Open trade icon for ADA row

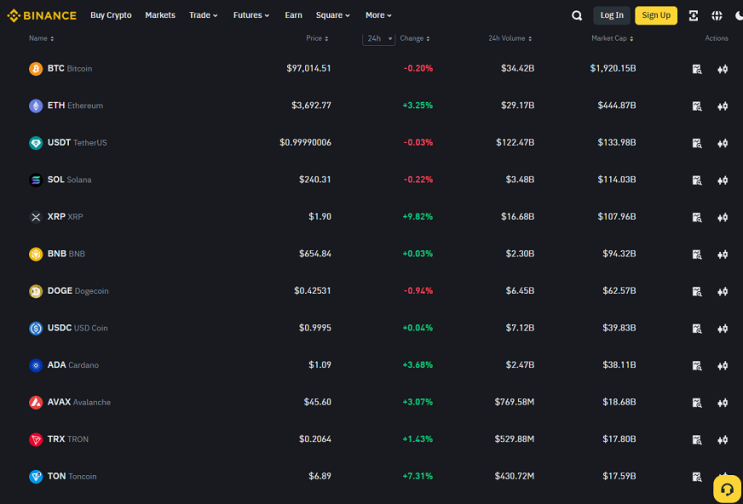click(722, 366)
